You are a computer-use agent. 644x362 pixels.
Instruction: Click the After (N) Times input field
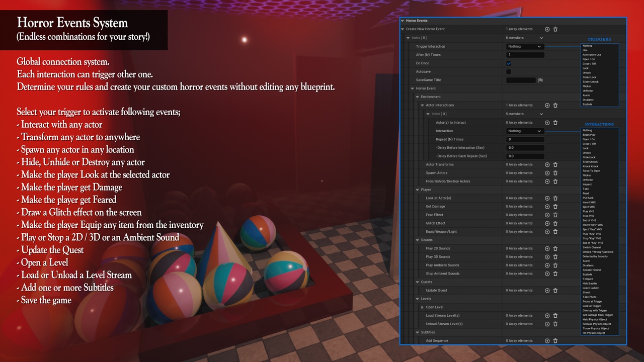coord(525,55)
